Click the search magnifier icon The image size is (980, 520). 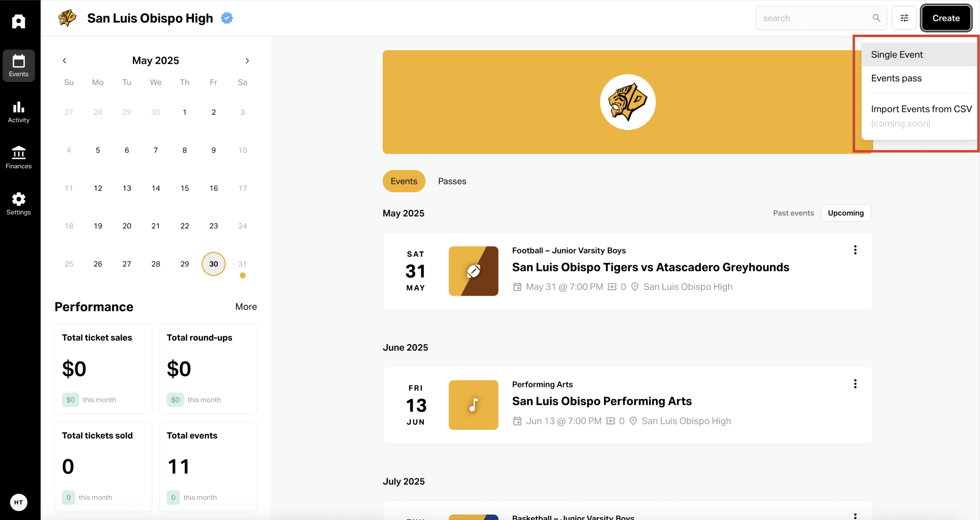pyautogui.click(x=876, y=18)
